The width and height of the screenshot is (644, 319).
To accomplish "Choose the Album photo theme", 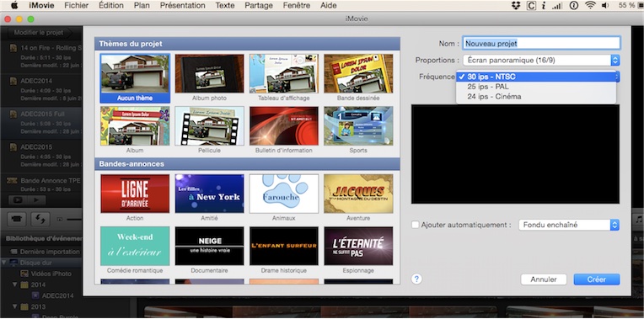I will coord(209,73).
